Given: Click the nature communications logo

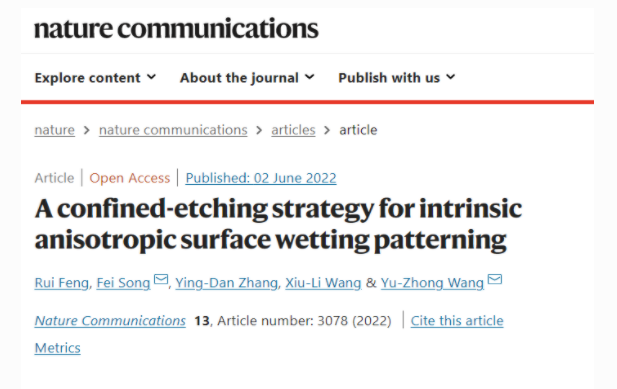Looking at the screenshot, I should [176, 29].
